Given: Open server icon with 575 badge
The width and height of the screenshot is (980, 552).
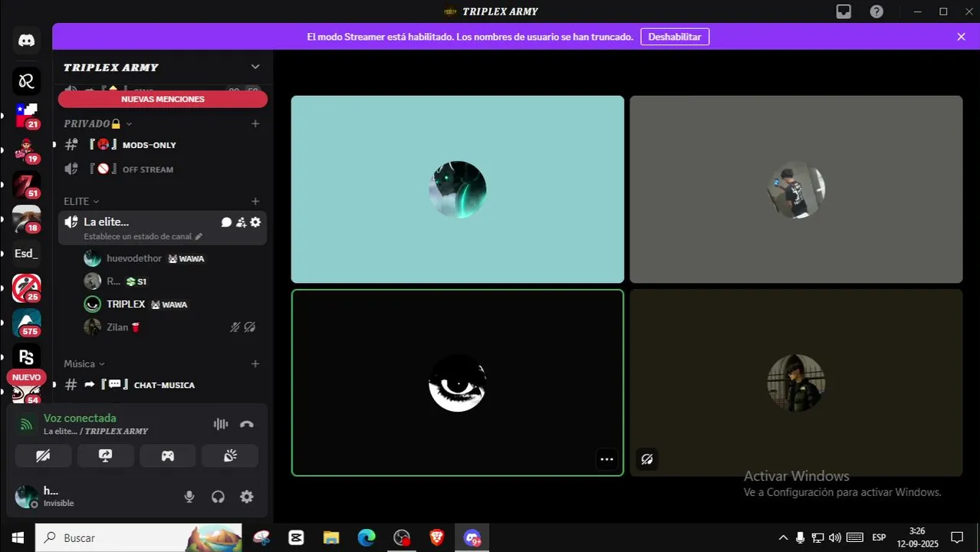Looking at the screenshot, I should (27, 323).
